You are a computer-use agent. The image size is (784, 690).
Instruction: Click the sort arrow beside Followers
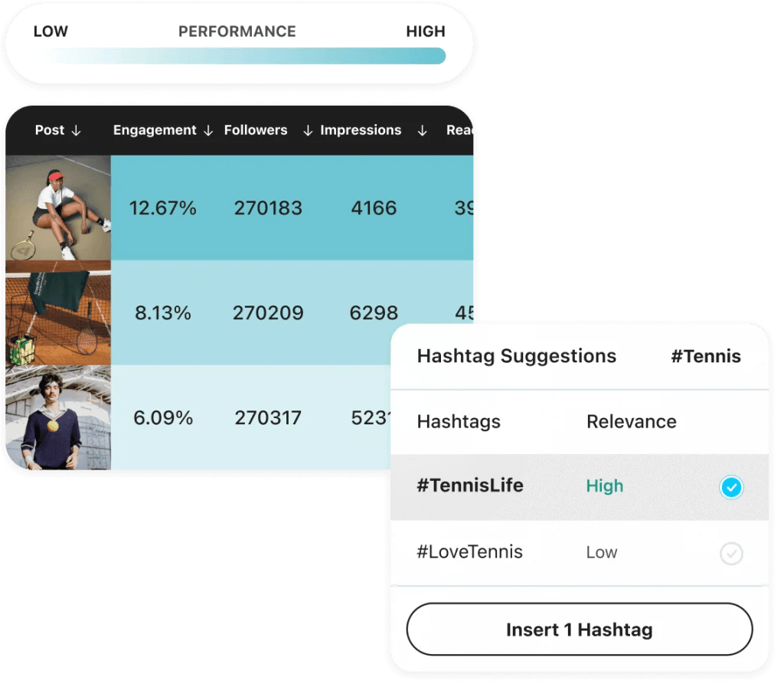[308, 131]
